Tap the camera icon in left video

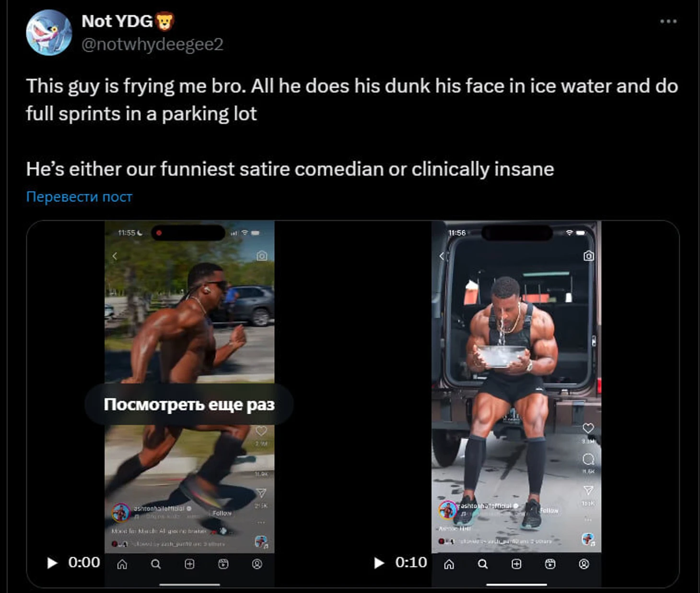[262, 256]
